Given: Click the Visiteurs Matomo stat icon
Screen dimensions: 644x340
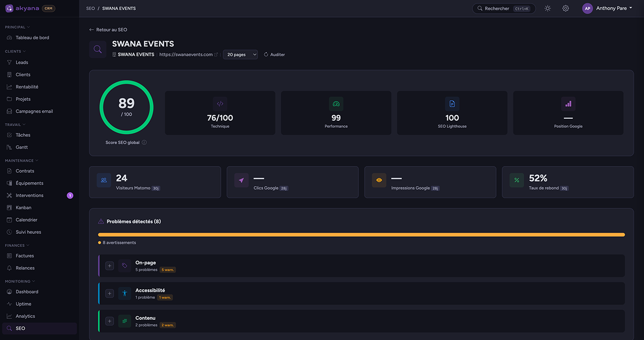Looking at the screenshot, I should (104, 180).
